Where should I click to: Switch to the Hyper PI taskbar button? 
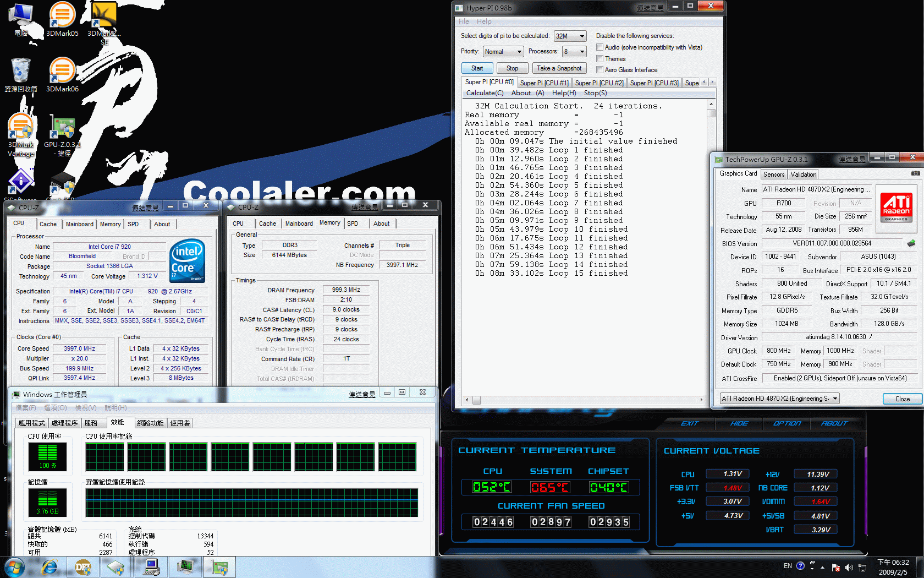pos(151,567)
